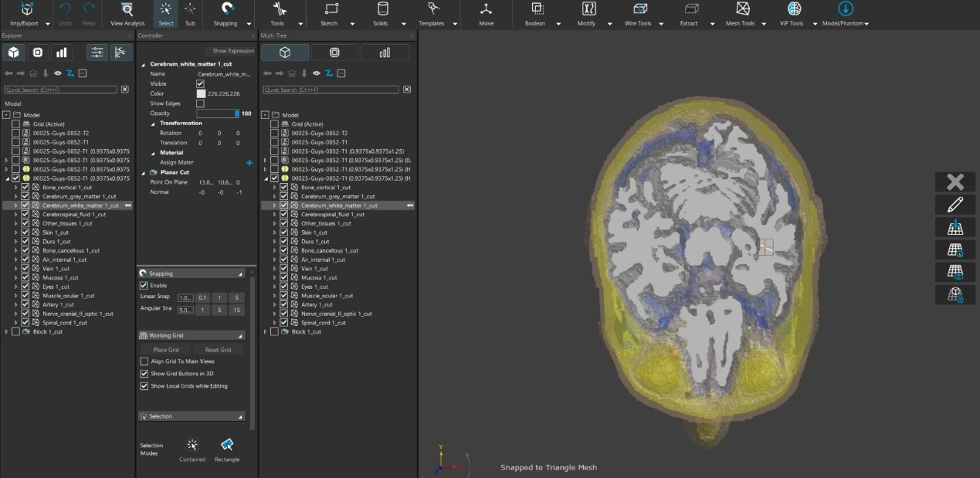Viewport: 980px width, 478px height.
Task: Click the Move tool icon
Action: pos(486,10)
